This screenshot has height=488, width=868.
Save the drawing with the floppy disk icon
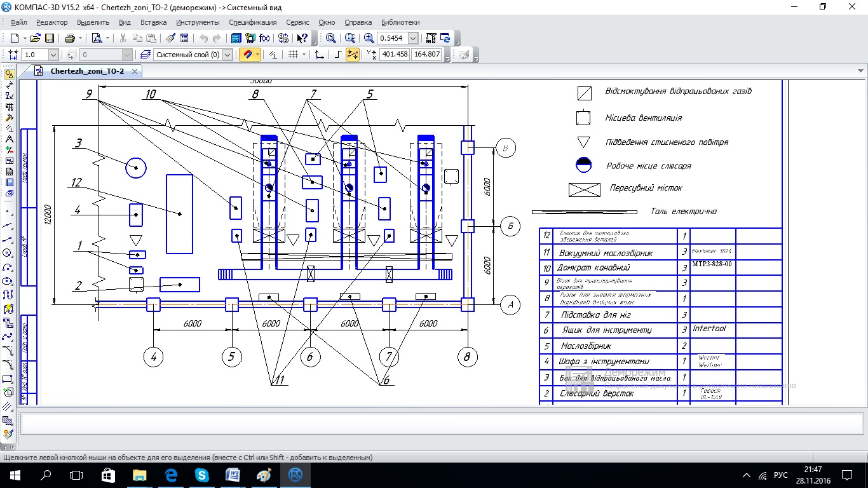coord(49,38)
